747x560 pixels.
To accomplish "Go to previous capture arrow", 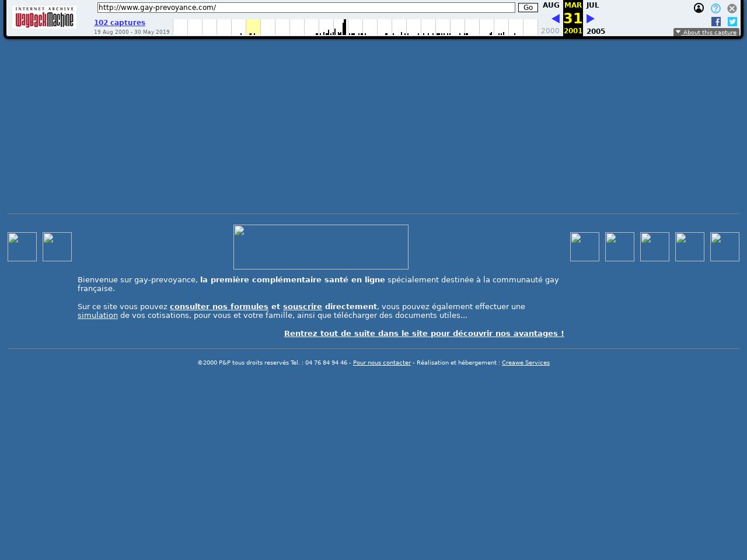I will coord(555,19).
